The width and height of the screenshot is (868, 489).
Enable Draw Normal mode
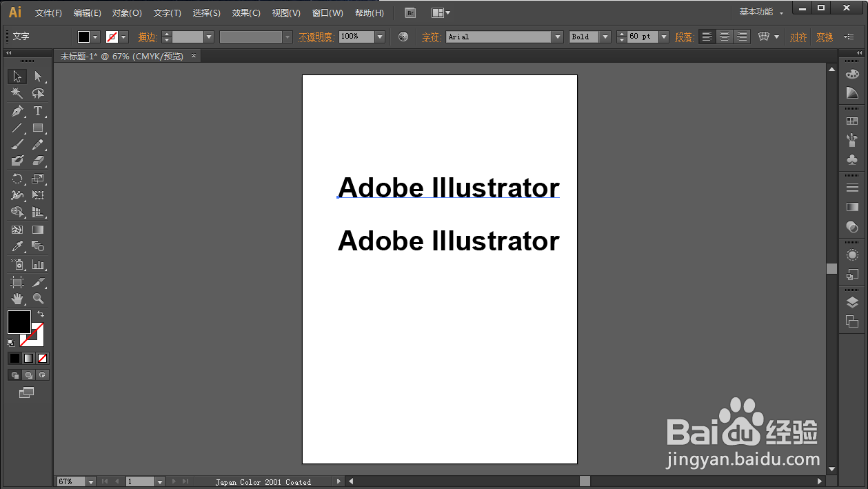[x=14, y=375]
